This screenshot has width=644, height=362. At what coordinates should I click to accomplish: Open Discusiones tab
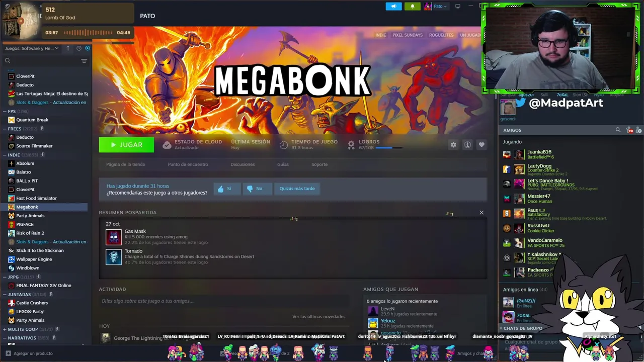243,164
